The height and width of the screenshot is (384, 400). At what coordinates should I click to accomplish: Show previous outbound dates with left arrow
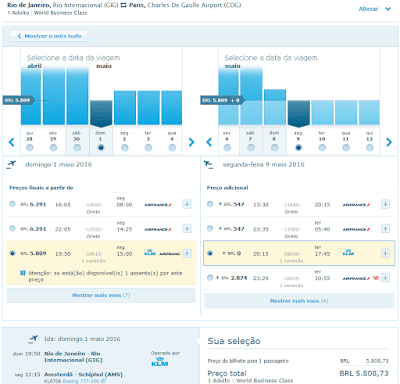pos(12,142)
